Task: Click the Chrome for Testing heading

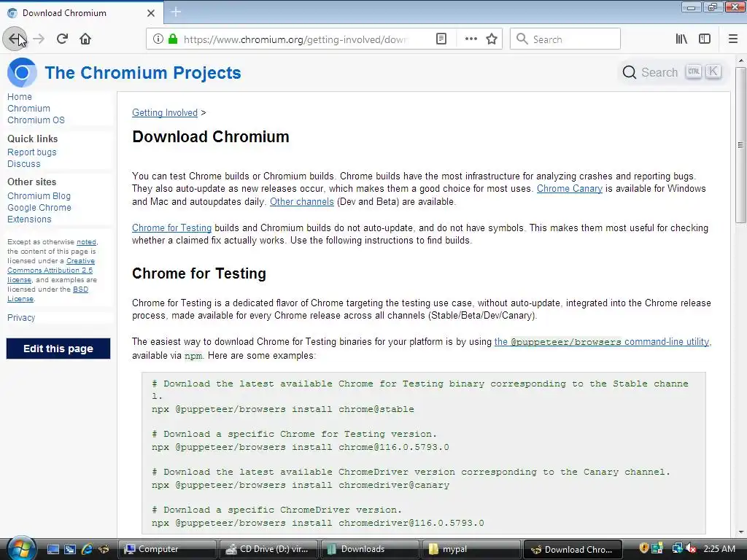Action: (x=199, y=273)
